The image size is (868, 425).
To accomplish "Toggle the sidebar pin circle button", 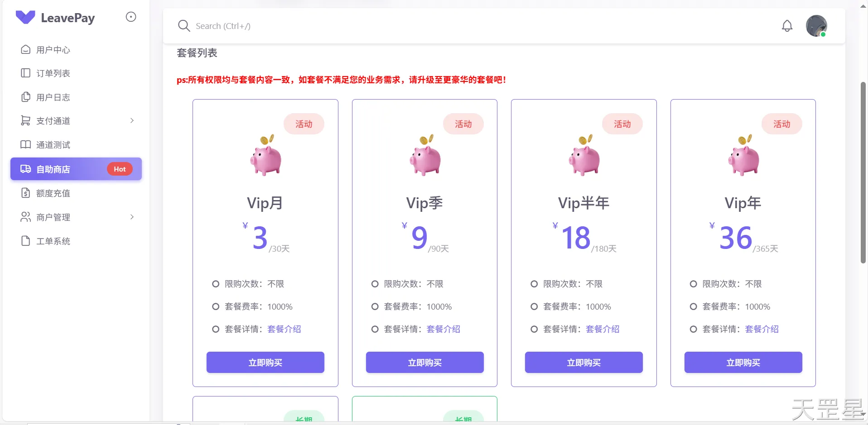I will click(131, 17).
